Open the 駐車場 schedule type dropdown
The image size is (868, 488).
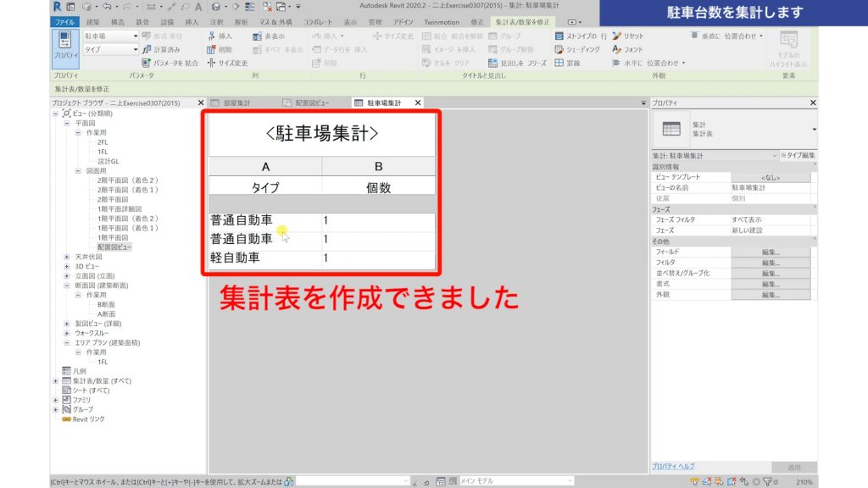click(137, 37)
